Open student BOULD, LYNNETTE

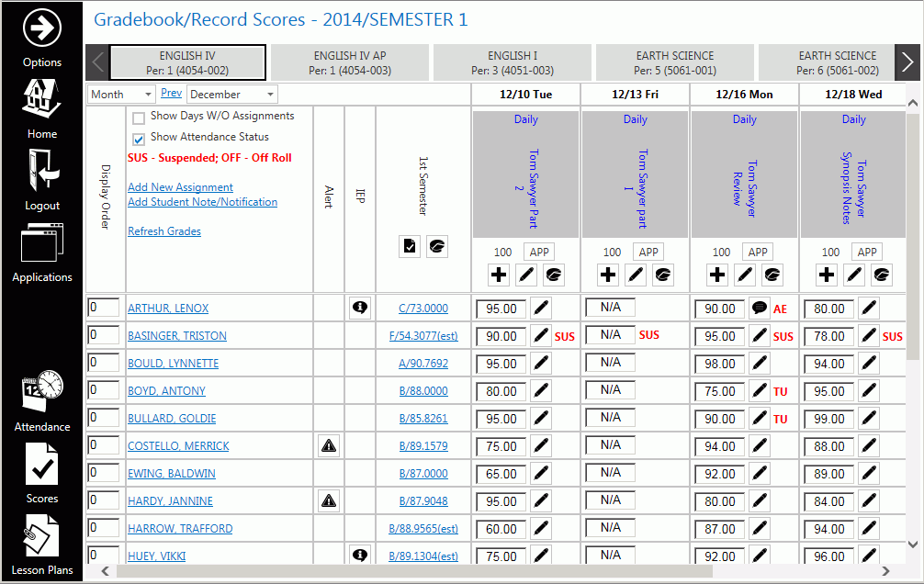tap(174, 364)
